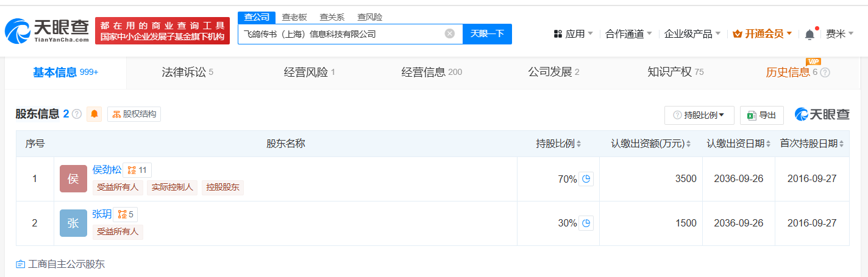
Task: Open the 经营信息 tab
Action: [x=432, y=72]
